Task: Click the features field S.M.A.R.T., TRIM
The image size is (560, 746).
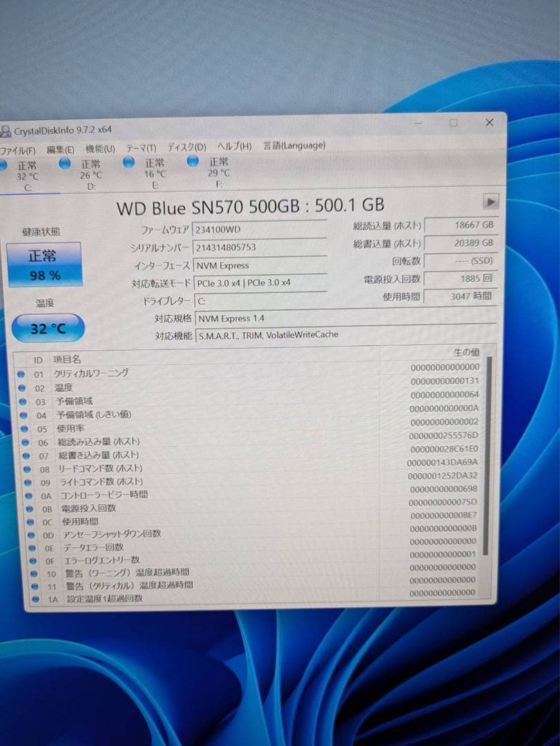Action: (346, 335)
